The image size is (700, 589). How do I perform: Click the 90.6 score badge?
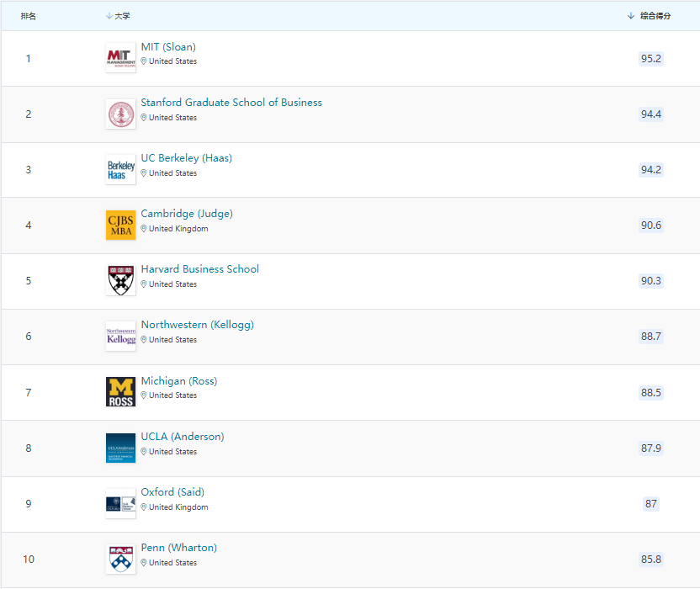651,225
